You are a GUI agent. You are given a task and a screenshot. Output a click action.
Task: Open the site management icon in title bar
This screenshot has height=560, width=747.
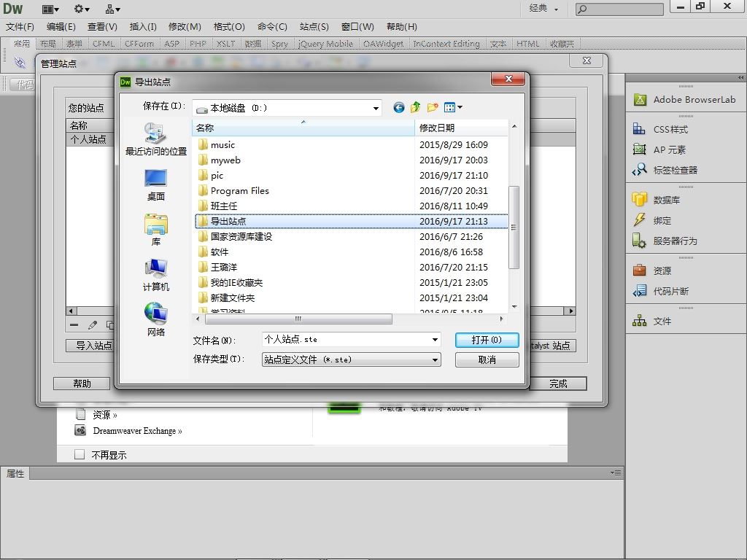(113, 9)
